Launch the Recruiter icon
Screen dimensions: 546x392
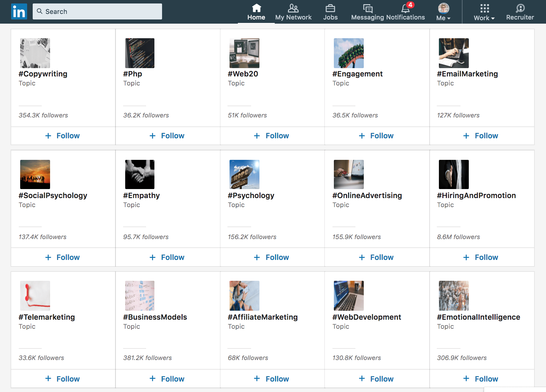coord(520,8)
